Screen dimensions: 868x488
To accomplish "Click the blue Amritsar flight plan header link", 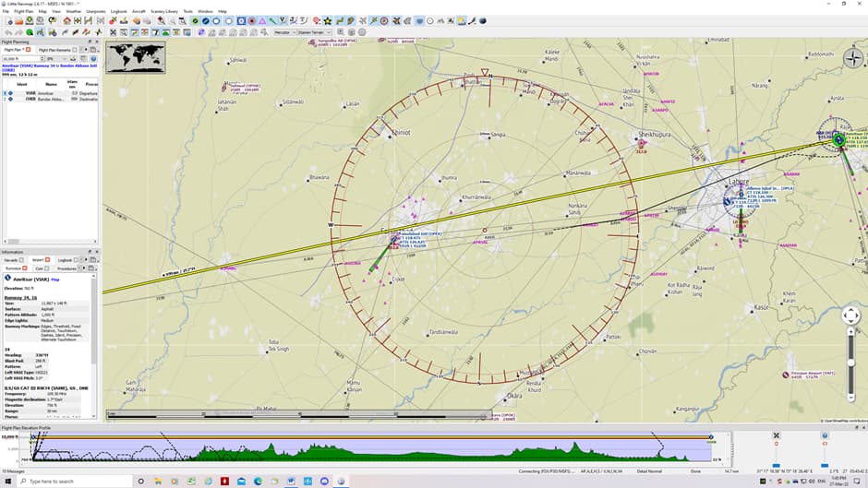I will [x=50, y=67].
